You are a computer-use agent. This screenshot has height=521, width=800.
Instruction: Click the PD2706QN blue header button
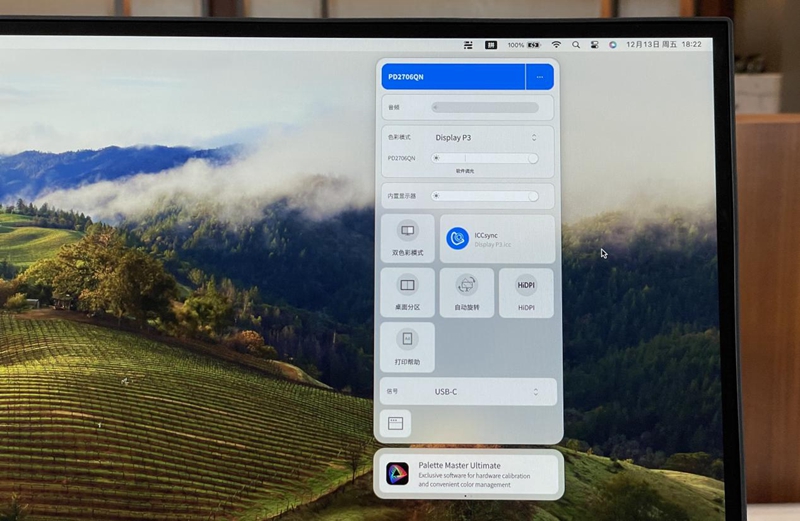[452, 77]
